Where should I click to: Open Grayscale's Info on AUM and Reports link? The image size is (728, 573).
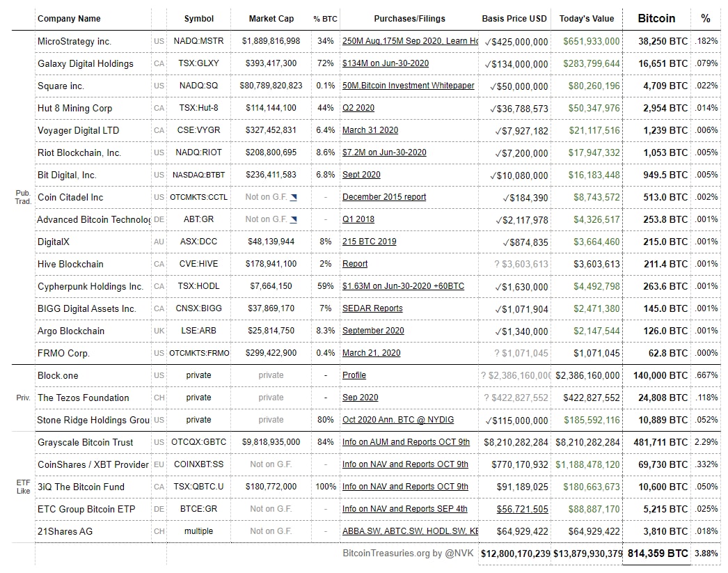tap(406, 442)
